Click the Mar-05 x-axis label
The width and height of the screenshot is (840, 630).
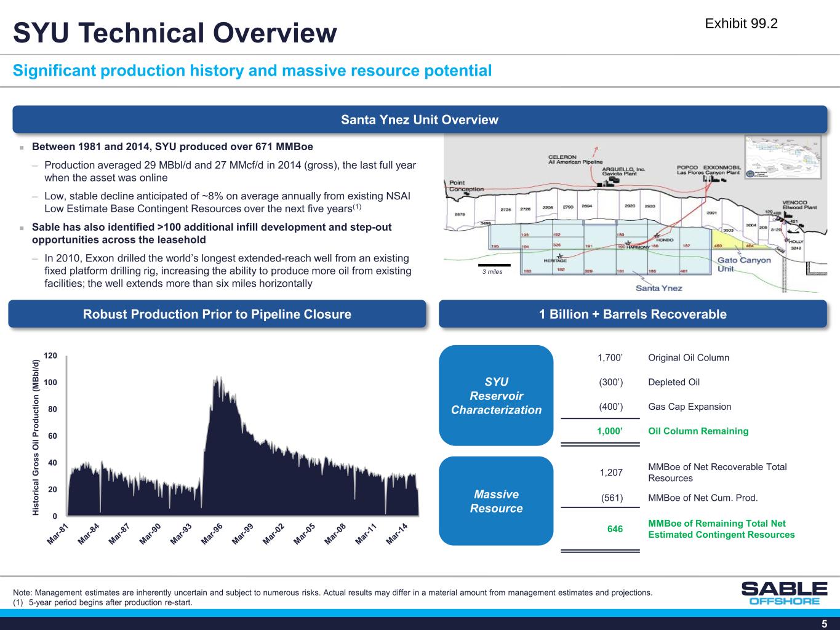click(x=304, y=533)
